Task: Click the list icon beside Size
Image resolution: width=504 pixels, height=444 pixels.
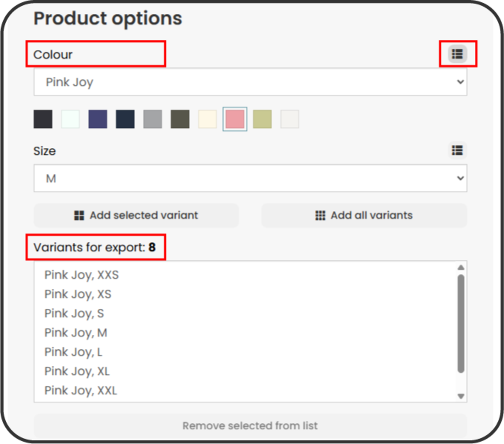Action: pyautogui.click(x=457, y=150)
